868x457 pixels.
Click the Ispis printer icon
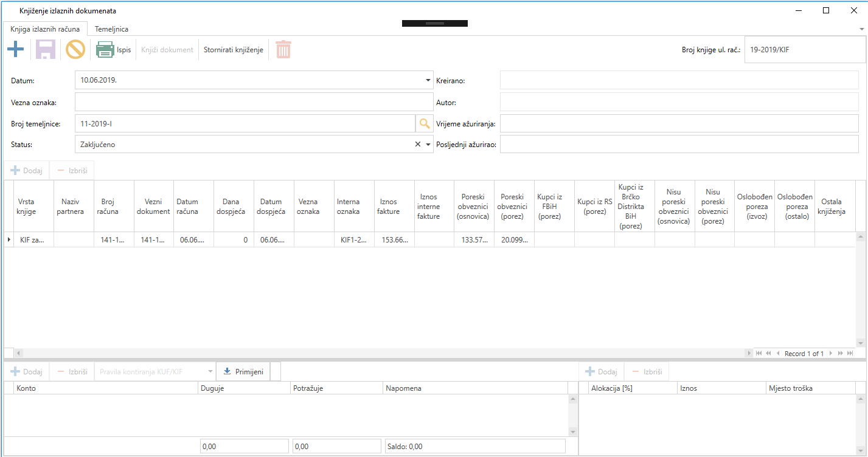(105, 50)
